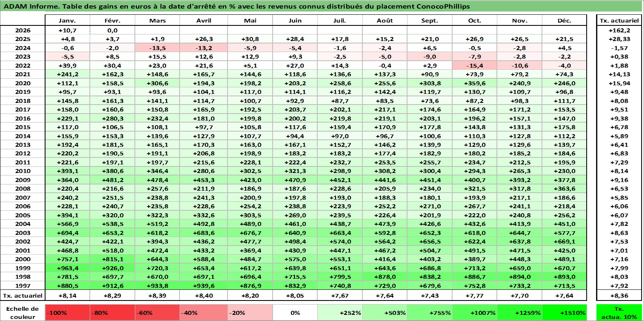Click the +10,7 cell for January 2026

pyautogui.click(x=67, y=30)
